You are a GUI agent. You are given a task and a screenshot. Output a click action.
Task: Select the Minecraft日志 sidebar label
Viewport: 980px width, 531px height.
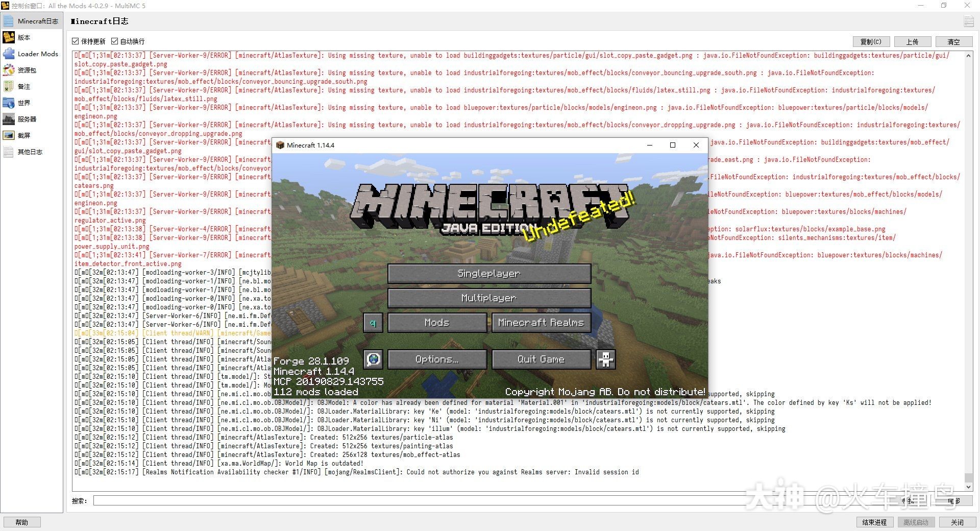pos(38,21)
